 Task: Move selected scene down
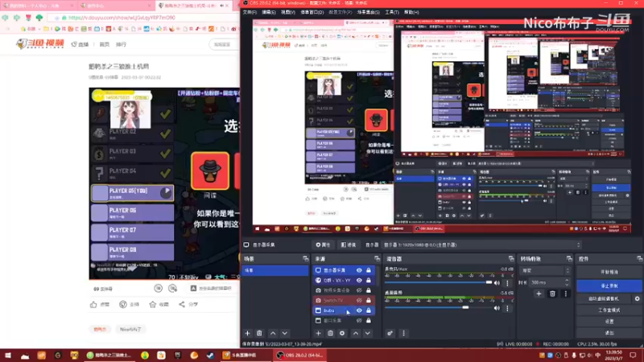tap(285, 333)
